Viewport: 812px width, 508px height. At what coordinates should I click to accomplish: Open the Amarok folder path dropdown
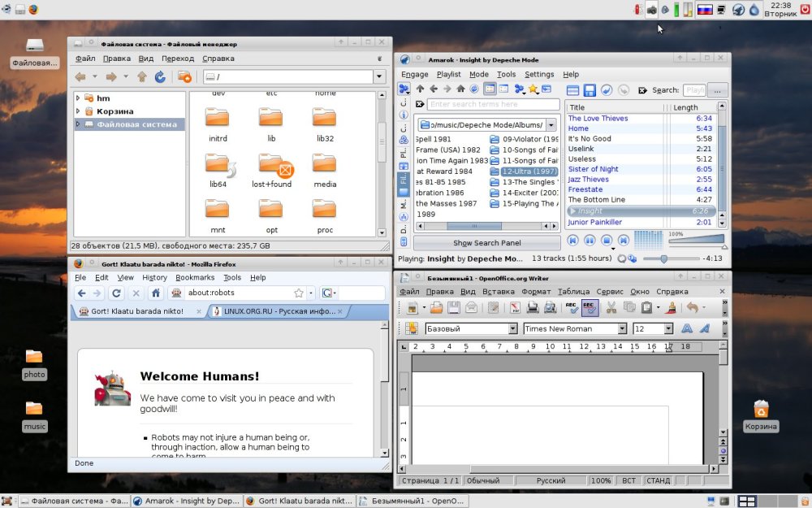click(x=551, y=124)
